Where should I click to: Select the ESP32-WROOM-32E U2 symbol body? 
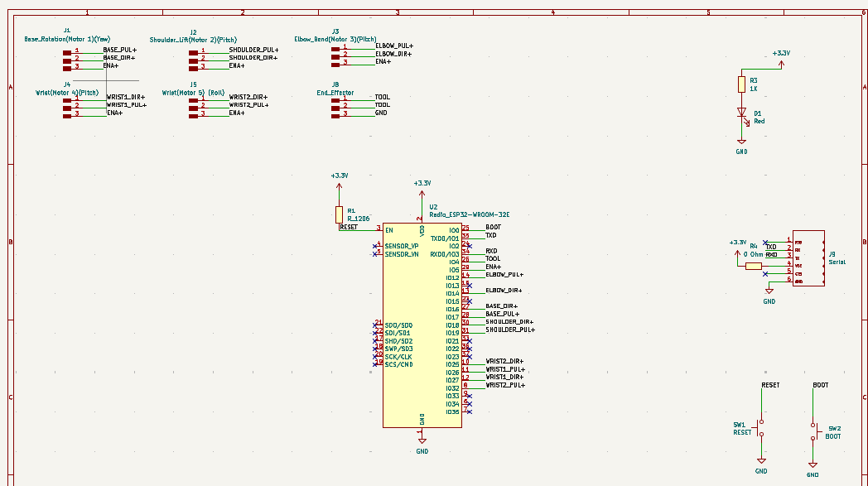(x=422, y=325)
